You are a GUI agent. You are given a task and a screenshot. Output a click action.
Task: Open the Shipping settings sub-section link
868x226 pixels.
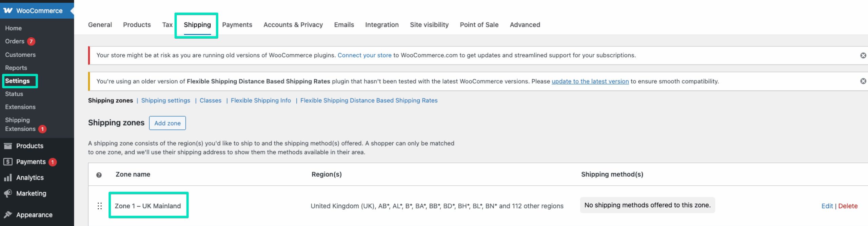pyautogui.click(x=165, y=100)
